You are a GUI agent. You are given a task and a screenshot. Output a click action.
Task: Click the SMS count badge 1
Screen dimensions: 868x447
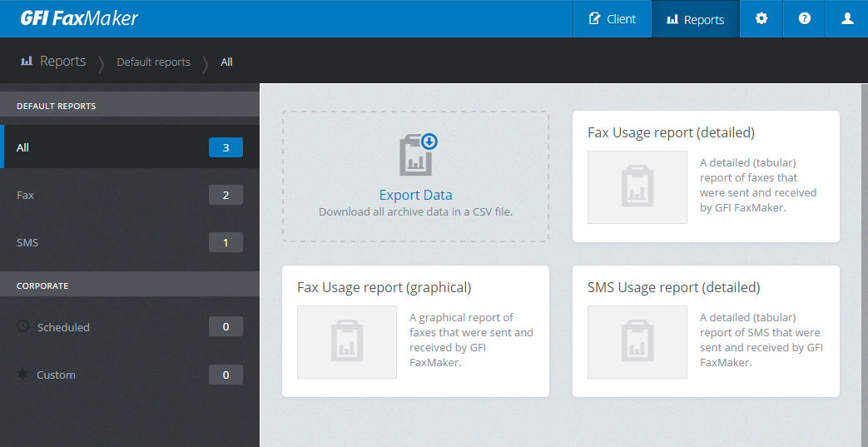point(226,242)
